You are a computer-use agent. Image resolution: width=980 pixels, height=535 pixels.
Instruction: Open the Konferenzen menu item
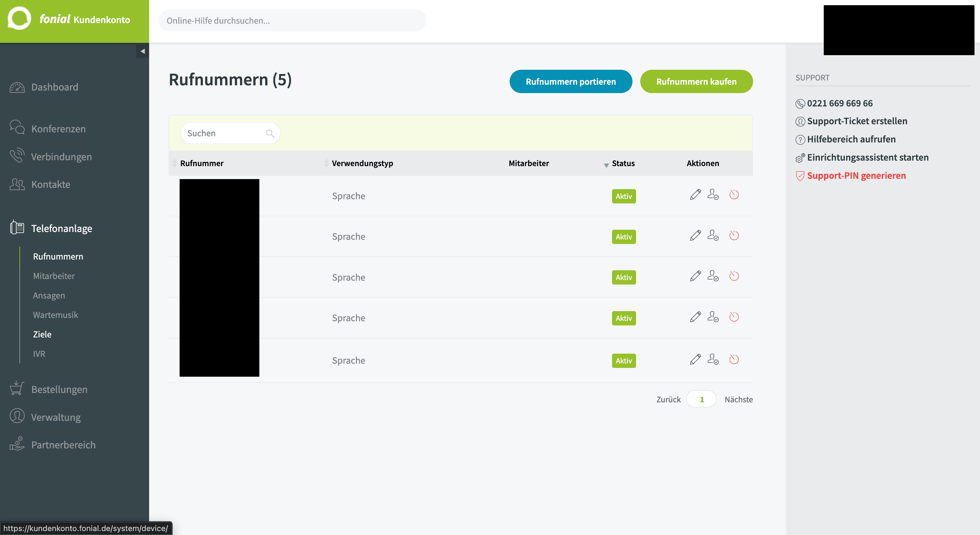coord(58,129)
